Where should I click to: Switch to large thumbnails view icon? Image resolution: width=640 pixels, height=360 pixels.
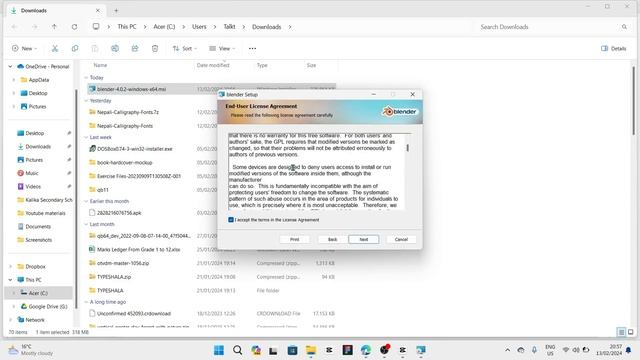(x=631, y=332)
